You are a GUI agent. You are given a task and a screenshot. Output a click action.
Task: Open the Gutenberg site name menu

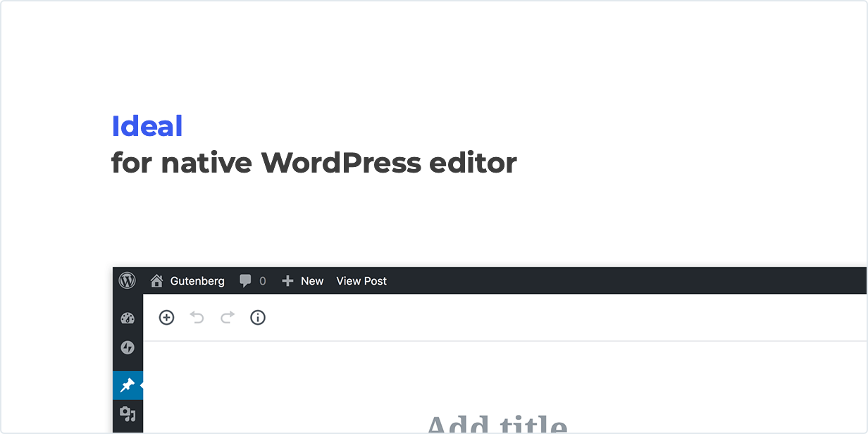(197, 280)
